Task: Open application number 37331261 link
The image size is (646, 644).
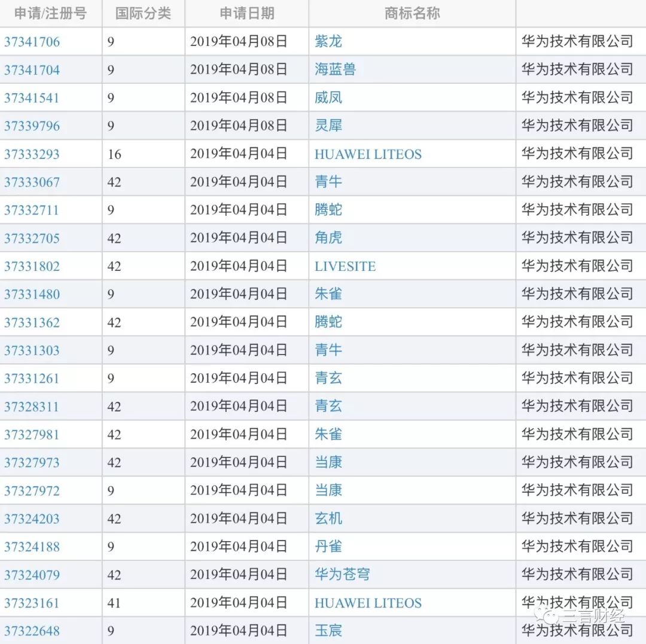Action: (x=32, y=379)
